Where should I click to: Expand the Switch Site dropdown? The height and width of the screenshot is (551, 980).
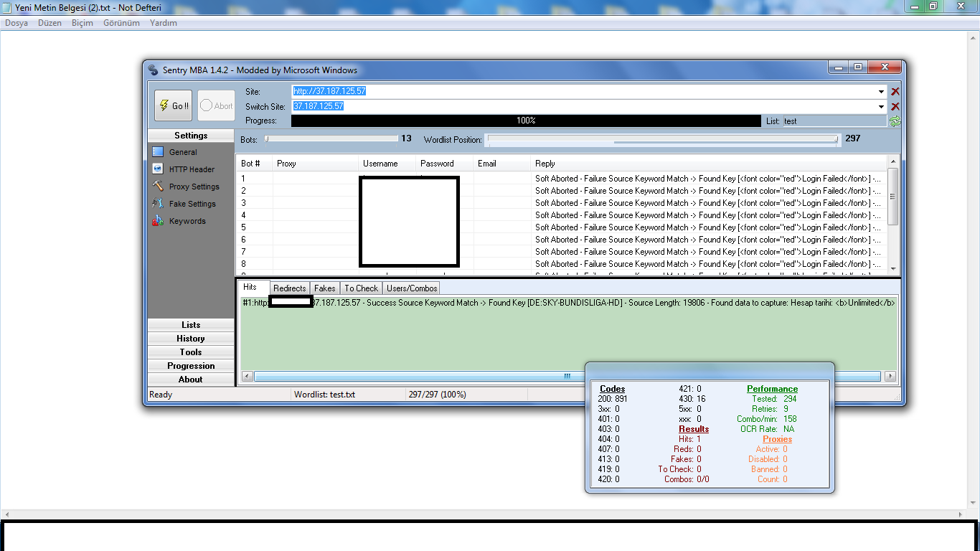pyautogui.click(x=882, y=106)
